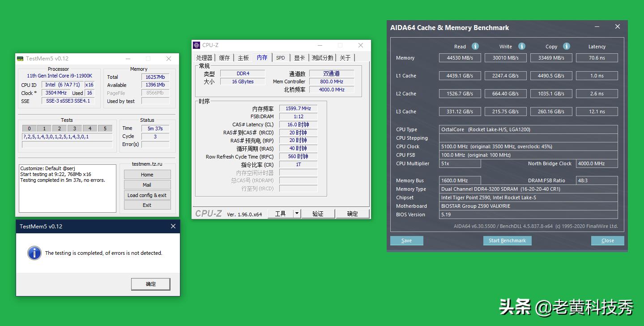Click the SSE value SSE-3 sSSE3 SSE4.1

click(68, 101)
